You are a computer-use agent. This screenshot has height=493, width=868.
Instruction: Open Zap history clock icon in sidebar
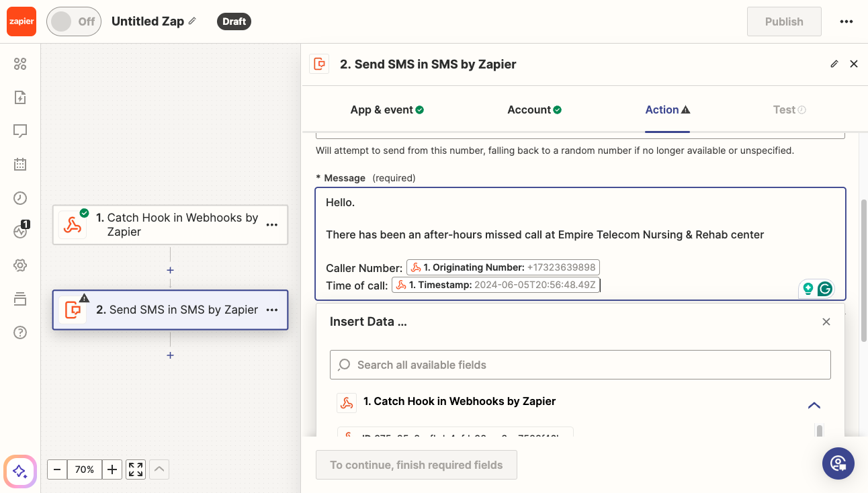coord(20,198)
